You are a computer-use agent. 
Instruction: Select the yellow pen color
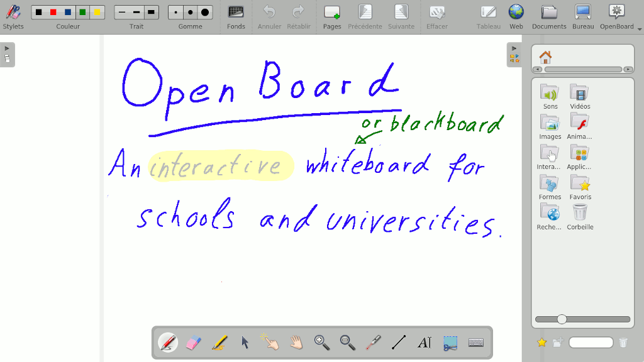tap(97, 13)
